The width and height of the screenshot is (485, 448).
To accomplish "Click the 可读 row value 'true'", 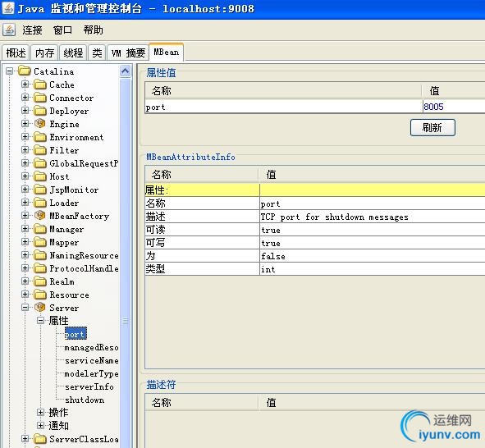I will (x=372, y=230).
